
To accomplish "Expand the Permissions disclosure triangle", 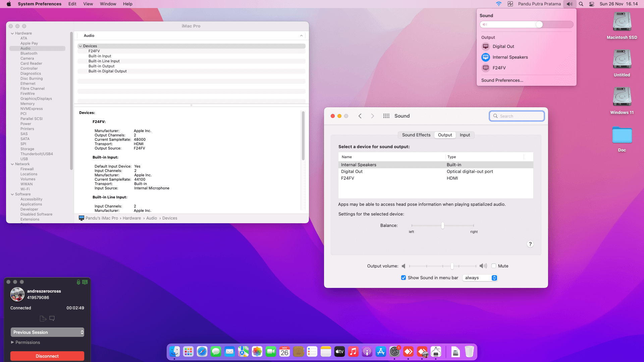I will 12,343.
